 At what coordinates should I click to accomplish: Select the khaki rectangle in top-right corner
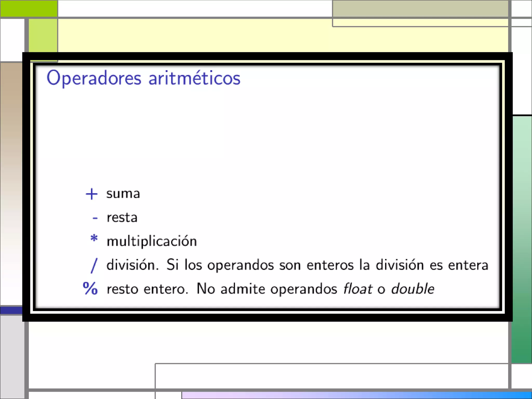click(x=420, y=8)
